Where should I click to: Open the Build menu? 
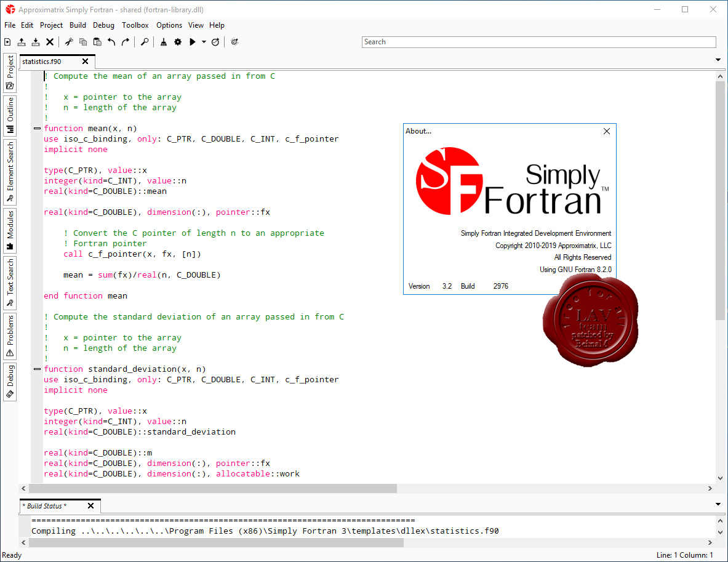78,25
